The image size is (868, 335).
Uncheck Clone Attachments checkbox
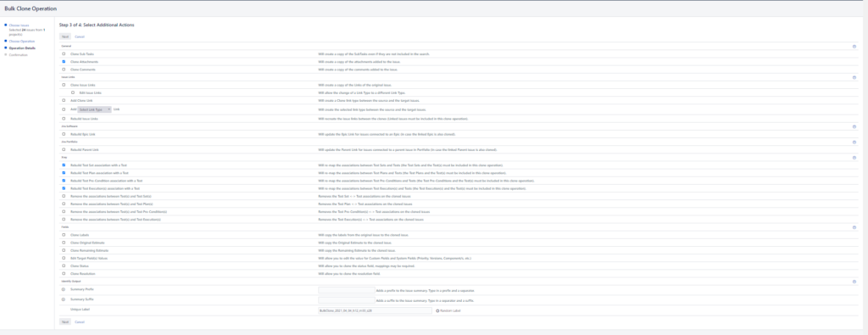(x=64, y=61)
